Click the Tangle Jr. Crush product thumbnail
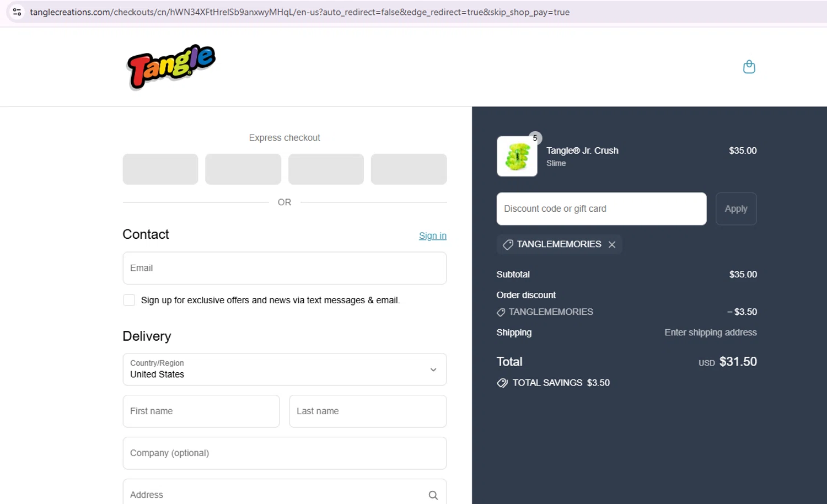The width and height of the screenshot is (827, 504). 517,156
